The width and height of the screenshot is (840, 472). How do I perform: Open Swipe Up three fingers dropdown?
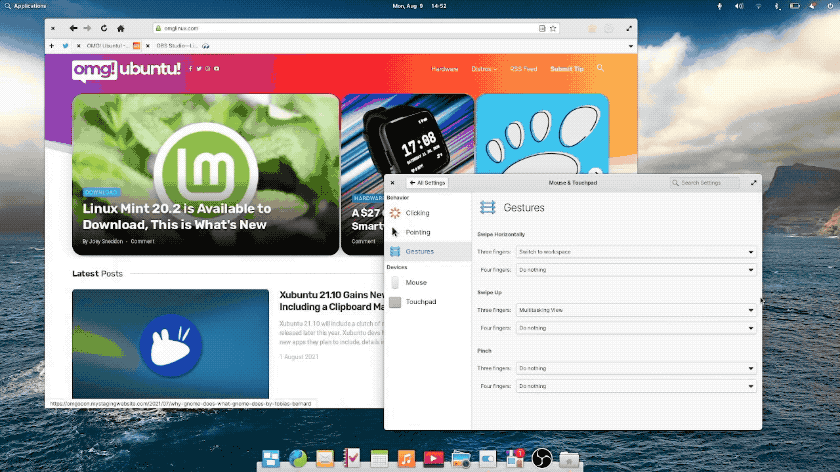(636, 310)
